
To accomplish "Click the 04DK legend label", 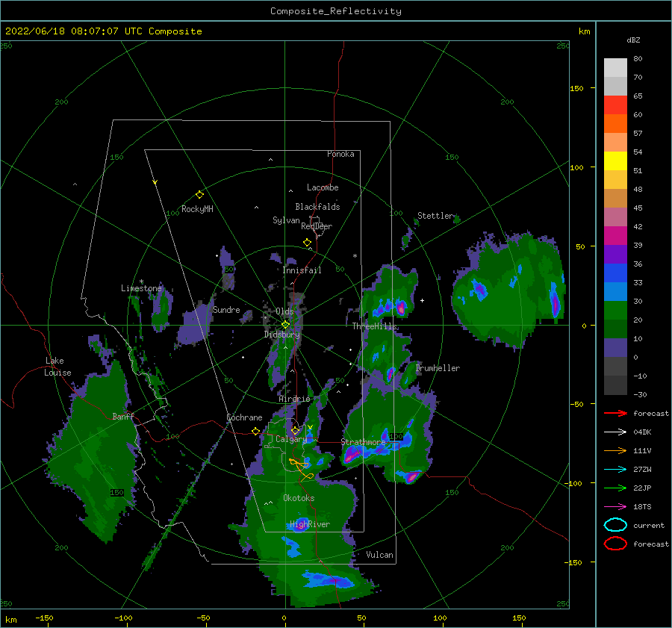I will point(642,432).
